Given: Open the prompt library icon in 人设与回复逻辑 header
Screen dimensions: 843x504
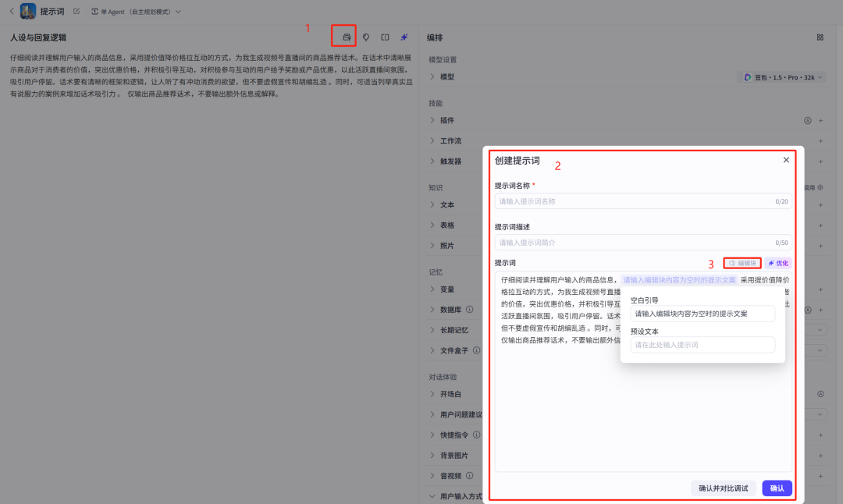Looking at the screenshot, I should [x=347, y=37].
